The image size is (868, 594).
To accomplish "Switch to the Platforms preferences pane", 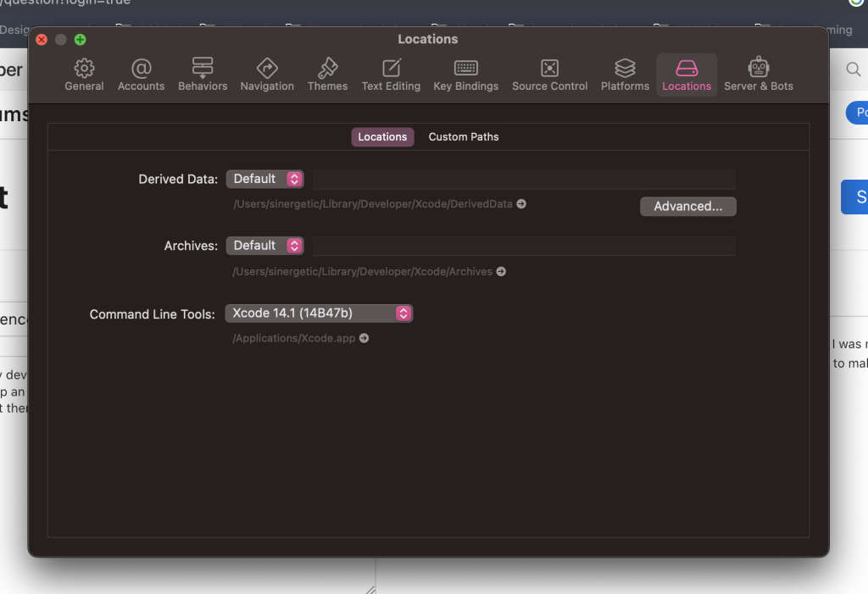I will click(625, 75).
